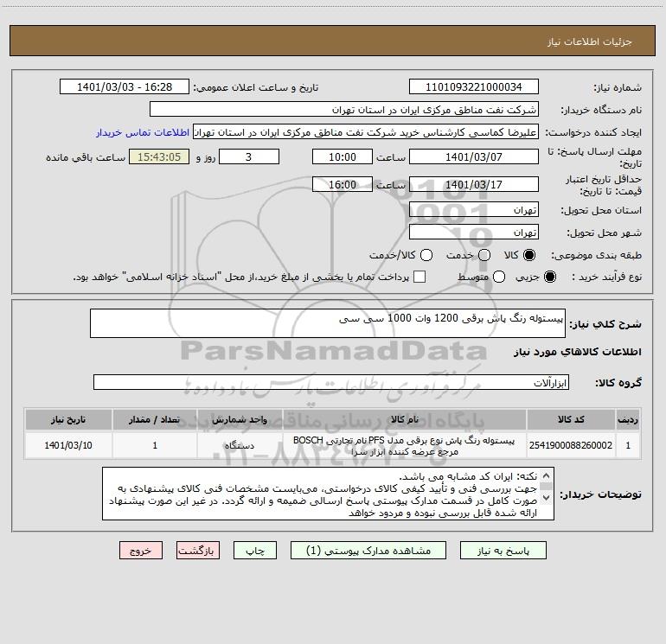Click goods code 2541900088260002 cell

571,445
